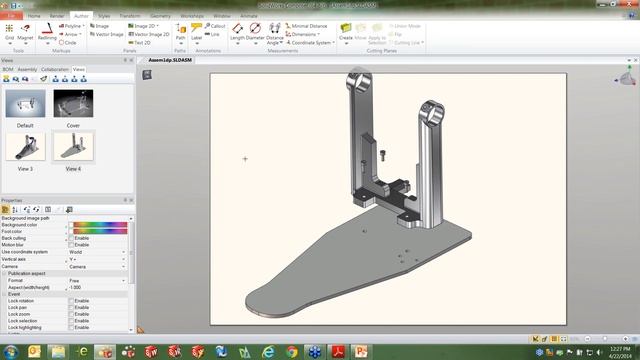Insert a Text 2D panel

[x=139, y=42]
